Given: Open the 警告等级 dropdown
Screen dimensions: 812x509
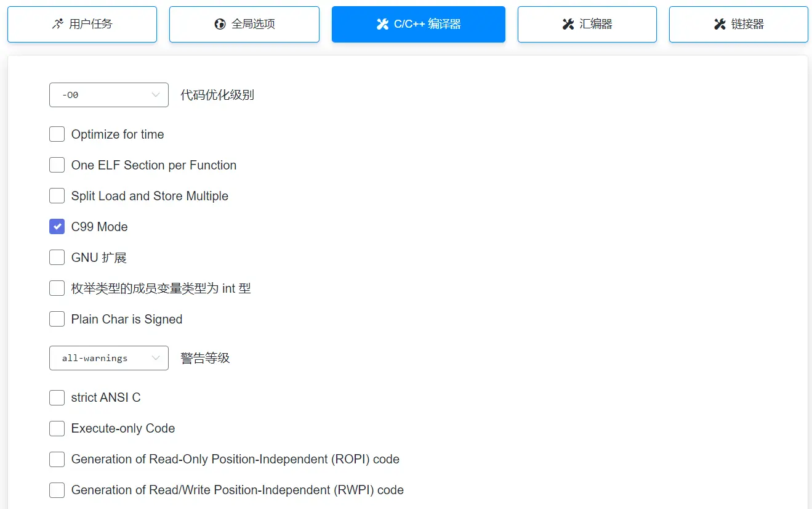Looking at the screenshot, I should point(108,357).
